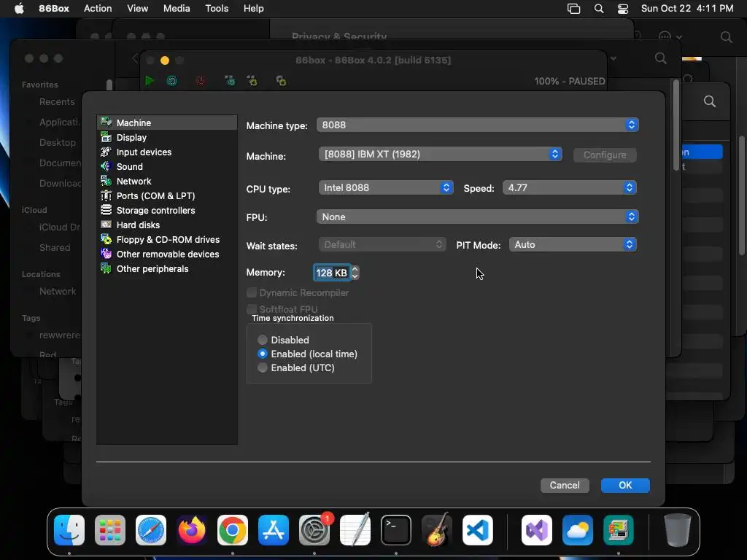747x560 pixels.
Task: Click the Hard disks icon
Action: [x=107, y=225]
